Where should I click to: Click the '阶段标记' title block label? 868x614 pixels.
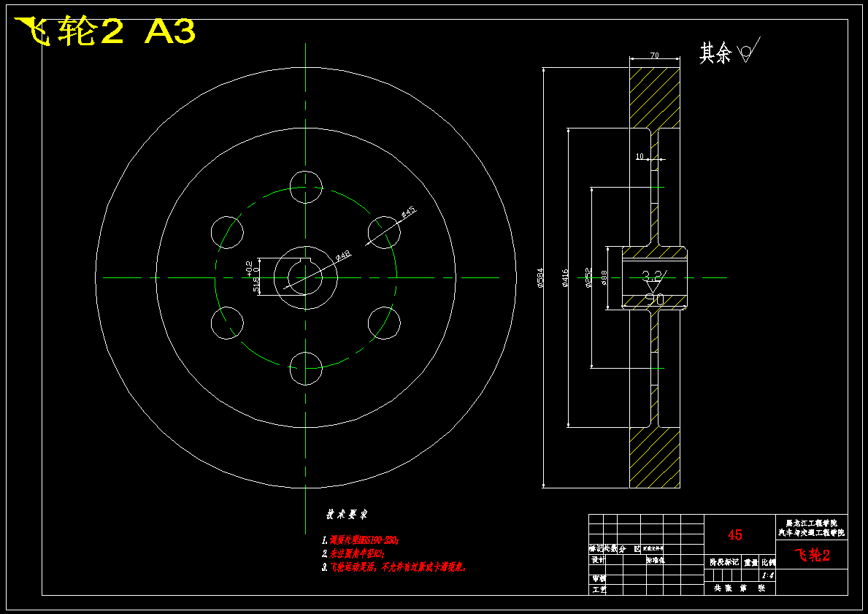click(724, 562)
